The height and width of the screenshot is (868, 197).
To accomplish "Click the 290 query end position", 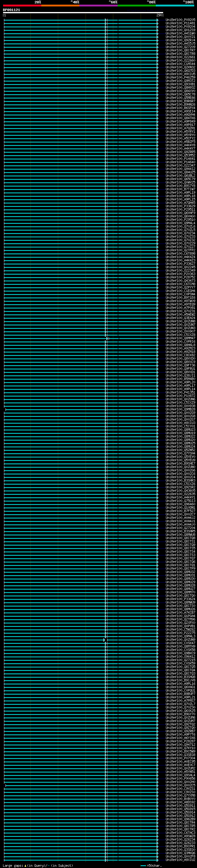I will click(x=160, y=15).
